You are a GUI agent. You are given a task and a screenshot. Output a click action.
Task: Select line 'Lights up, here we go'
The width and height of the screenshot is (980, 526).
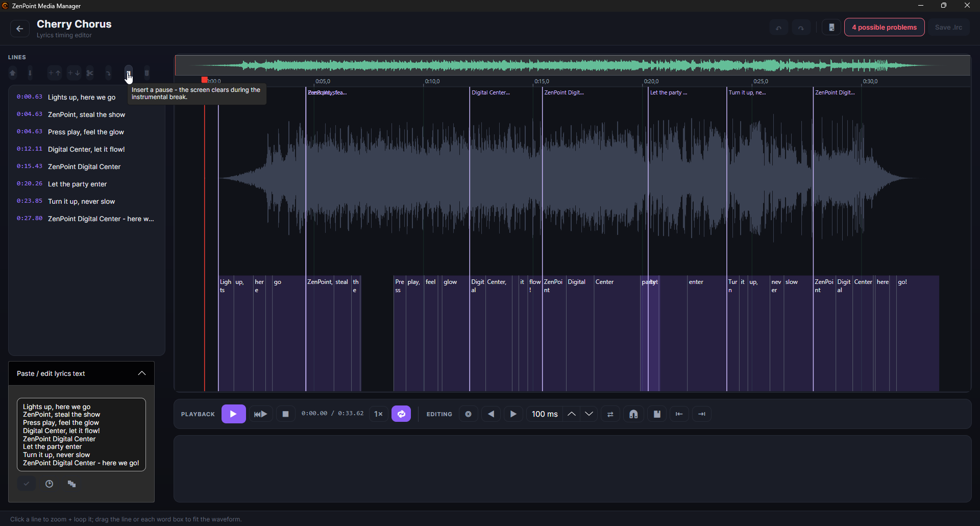pyautogui.click(x=87, y=97)
